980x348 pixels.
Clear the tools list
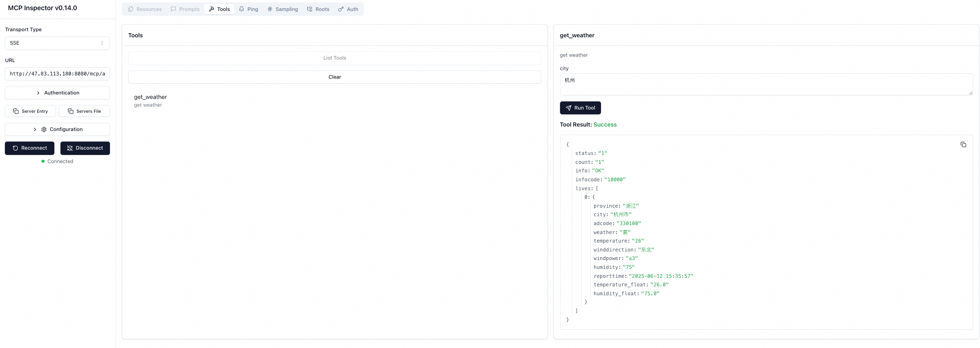(x=334, y=77)
